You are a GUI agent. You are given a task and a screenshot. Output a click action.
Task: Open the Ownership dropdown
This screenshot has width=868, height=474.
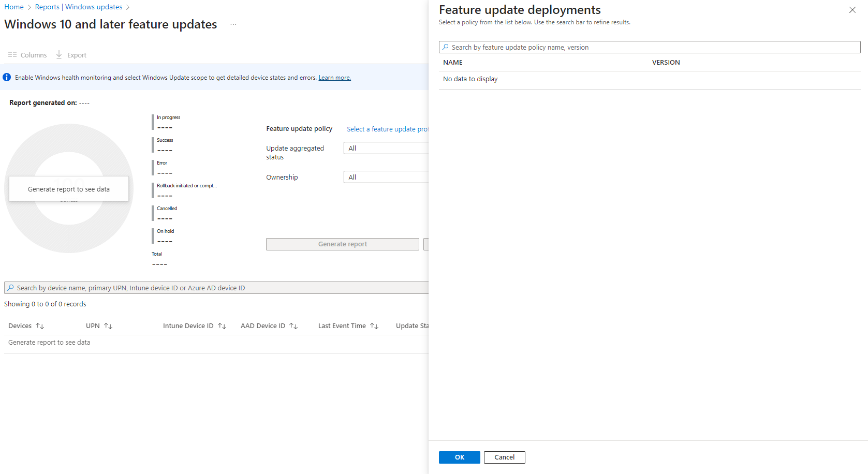coord(386,177)
